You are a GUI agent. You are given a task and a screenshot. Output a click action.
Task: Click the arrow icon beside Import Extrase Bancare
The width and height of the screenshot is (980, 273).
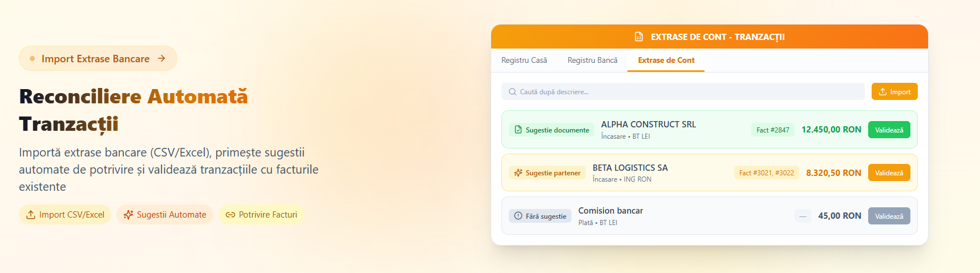[x=161, y=58]
